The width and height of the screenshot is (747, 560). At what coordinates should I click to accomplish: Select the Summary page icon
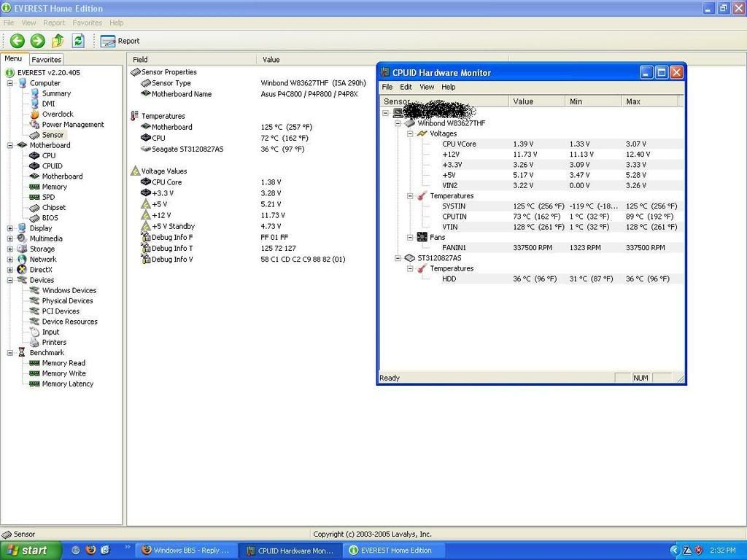34,93
